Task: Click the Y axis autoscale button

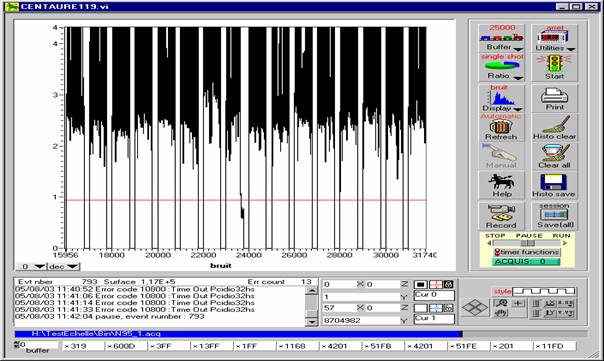Action: 550,313
